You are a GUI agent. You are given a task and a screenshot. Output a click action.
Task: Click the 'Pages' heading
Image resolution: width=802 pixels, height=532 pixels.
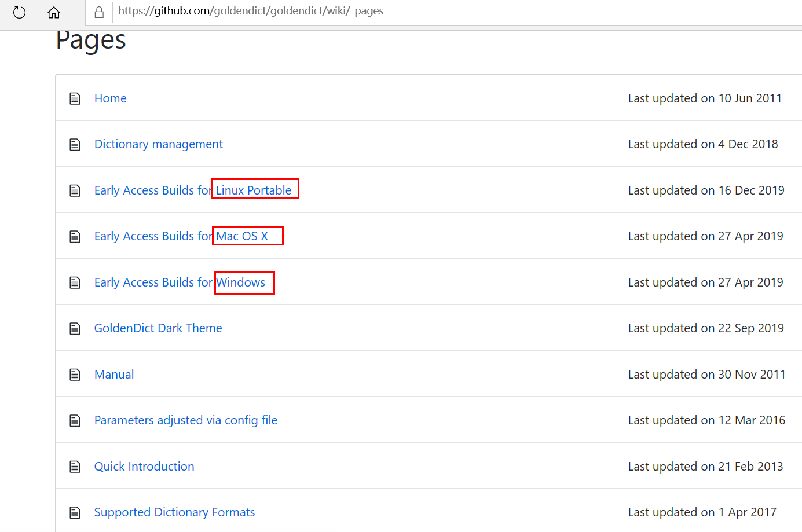pyautogui.click(x=91, y=41)
